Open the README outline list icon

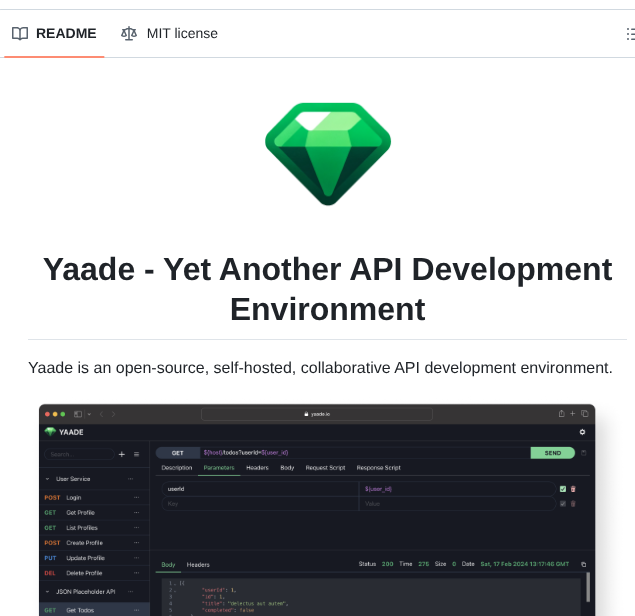coord(630,34)
